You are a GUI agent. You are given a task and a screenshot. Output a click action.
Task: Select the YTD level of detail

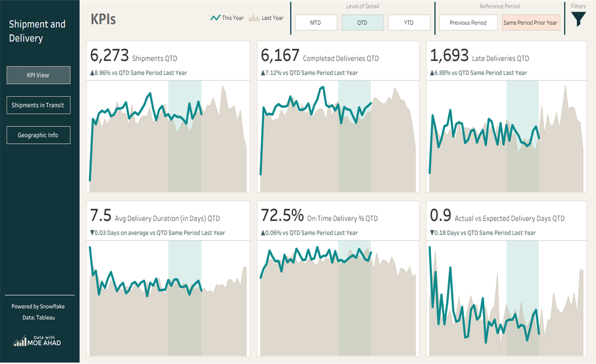(x=409, y=23)
